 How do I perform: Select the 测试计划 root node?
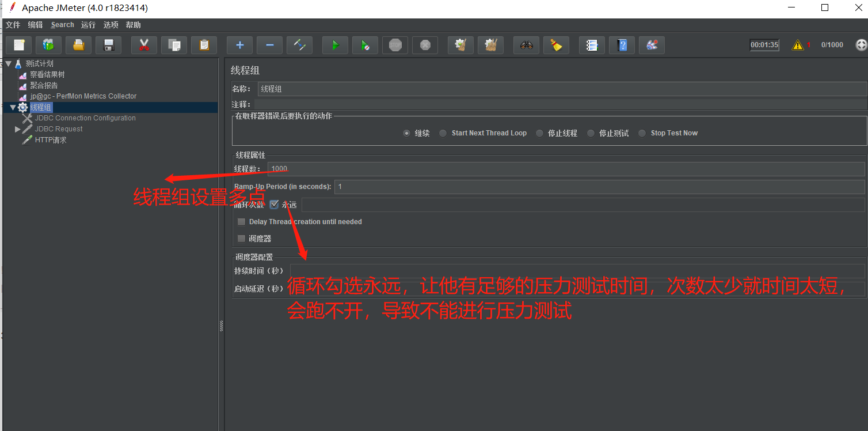[x=39, y=64]
